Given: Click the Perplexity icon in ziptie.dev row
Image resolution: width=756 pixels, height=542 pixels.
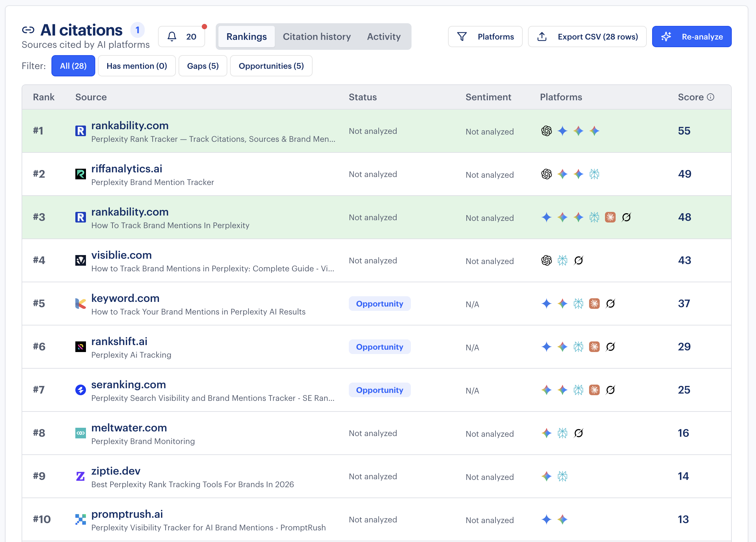Looking at the screenshot, I should [562, 476].
